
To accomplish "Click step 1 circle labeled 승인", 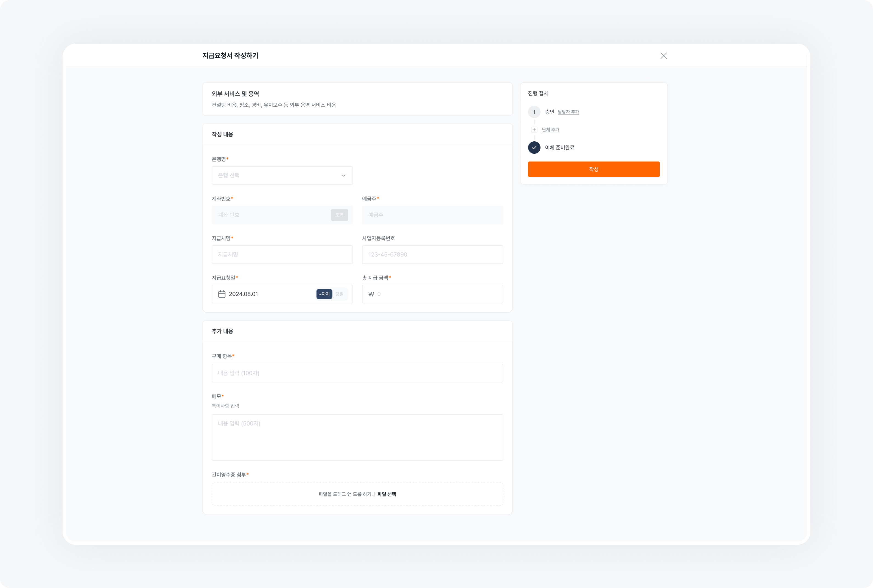I will tap(534, 111).
